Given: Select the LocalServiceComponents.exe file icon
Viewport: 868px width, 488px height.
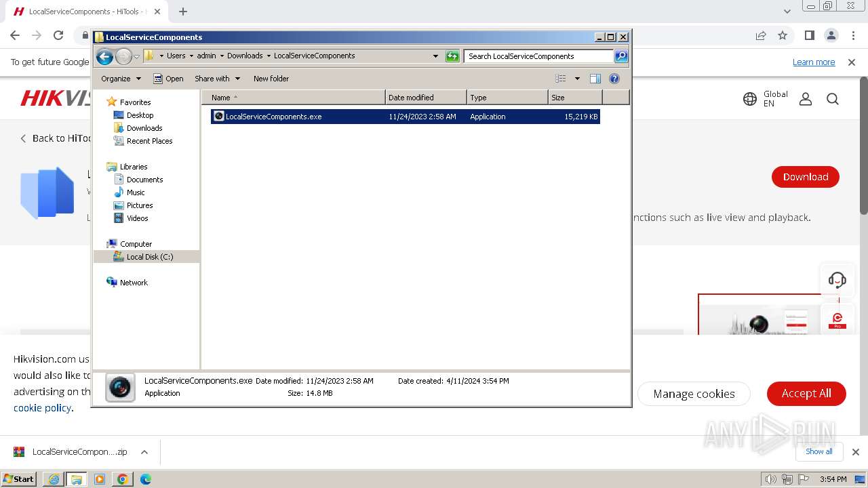Looking at the screenshot, I should [x=218, y=117].
